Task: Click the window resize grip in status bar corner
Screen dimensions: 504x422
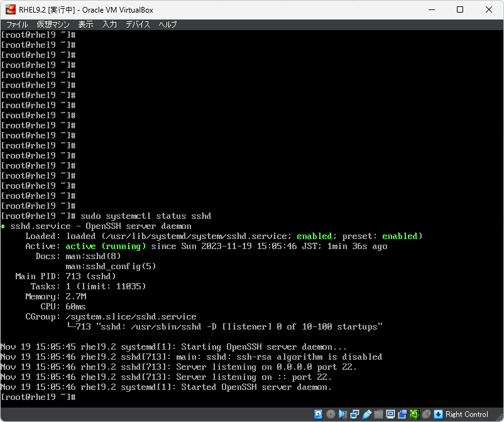Action: coord(499,417)
